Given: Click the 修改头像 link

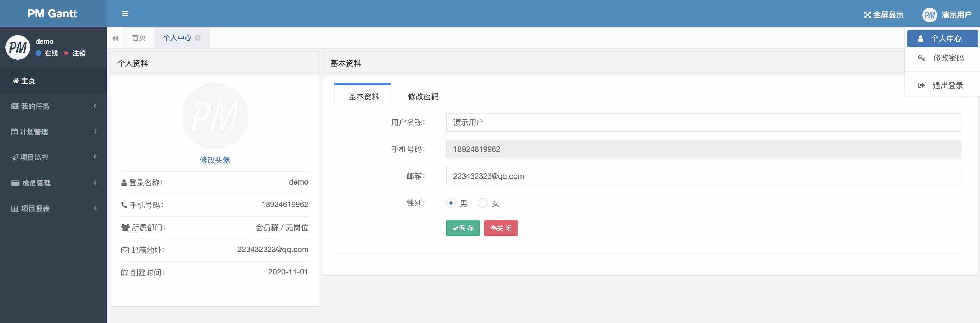Looking at the screenshot, I should pyautogui.click(x=215, y=160).
